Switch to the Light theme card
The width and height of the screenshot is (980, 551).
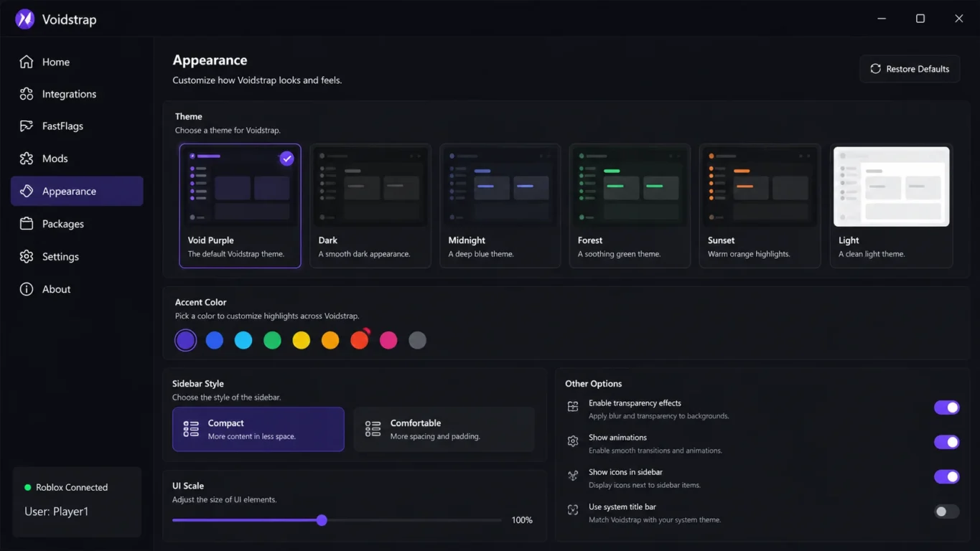[891, 206]
